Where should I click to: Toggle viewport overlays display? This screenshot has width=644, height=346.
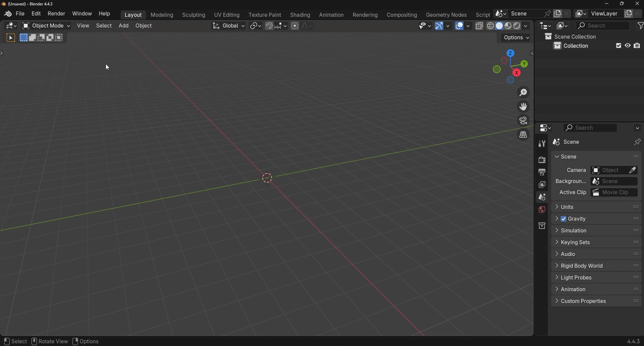coord(460,26)
